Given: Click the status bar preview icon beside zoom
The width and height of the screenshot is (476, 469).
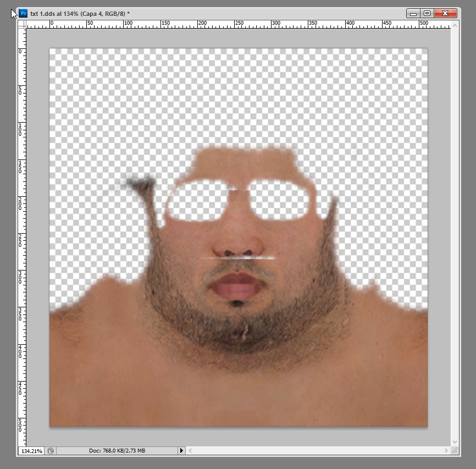Looking at the screenshot, I should (51, 451).
